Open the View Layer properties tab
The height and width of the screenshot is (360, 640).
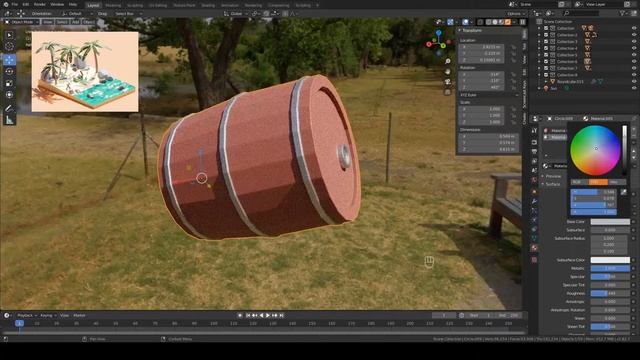pos(534,161)
